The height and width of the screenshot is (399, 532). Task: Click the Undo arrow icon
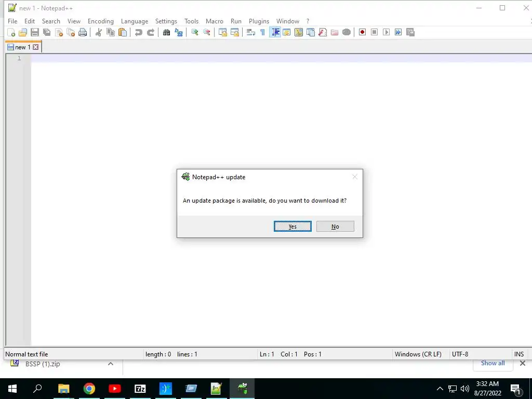(x=138, y=32)
